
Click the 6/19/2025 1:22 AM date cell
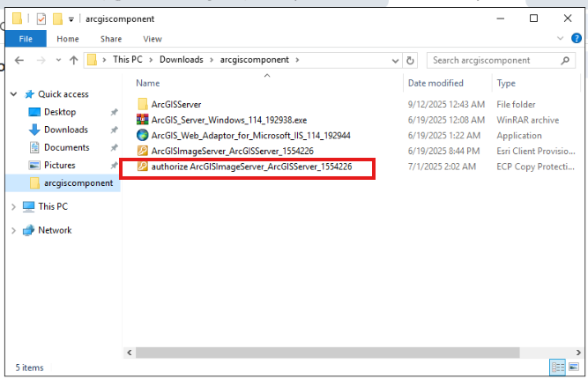pyautogui.click(x=444, y=136)
